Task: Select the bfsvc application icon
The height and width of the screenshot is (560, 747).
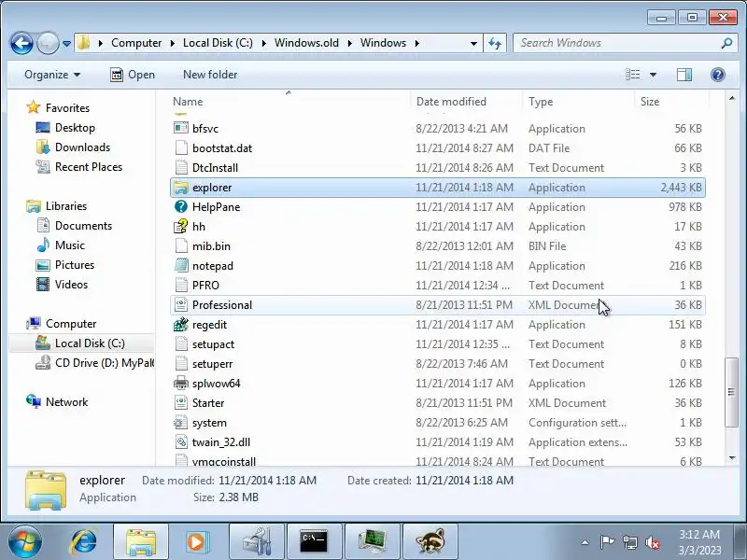Action: [180, 128]
